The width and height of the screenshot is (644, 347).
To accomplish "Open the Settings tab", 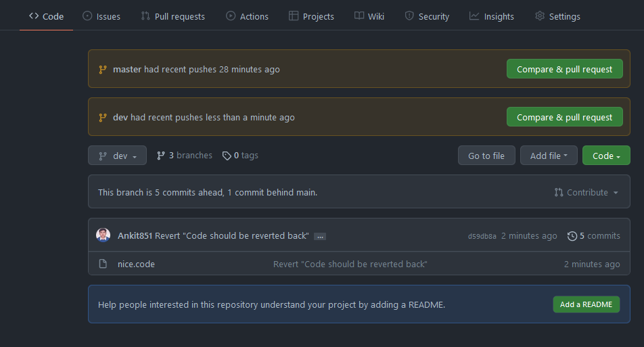I will point(557,16).
